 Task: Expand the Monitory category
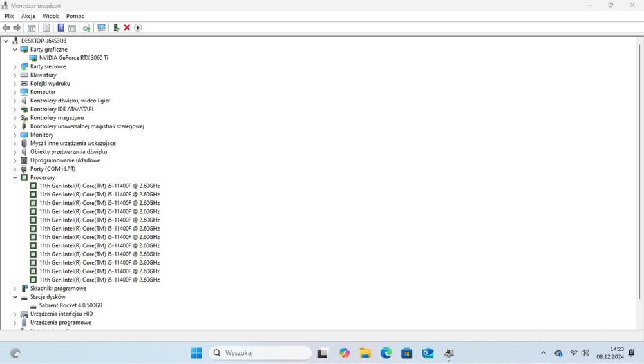(x=15, y=135)
